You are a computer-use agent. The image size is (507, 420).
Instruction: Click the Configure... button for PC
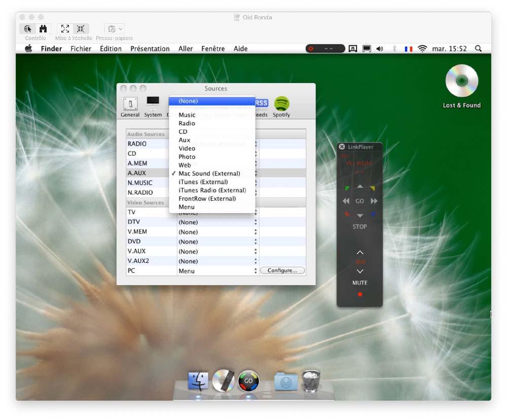tap(282, 270)
